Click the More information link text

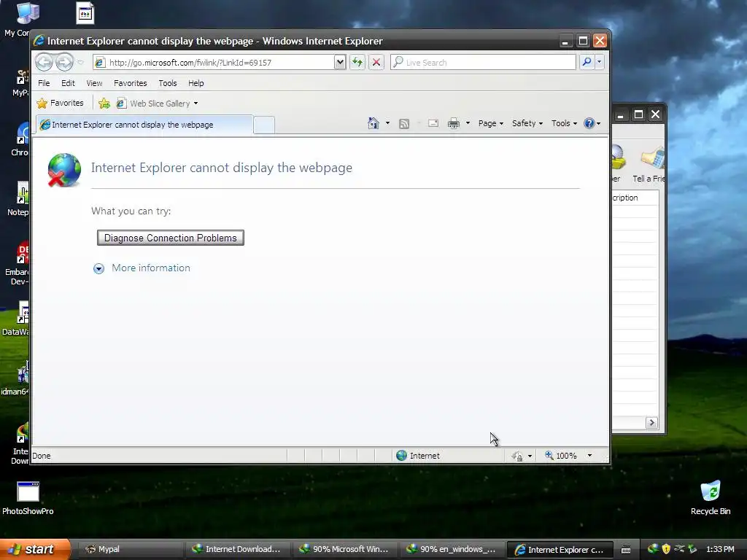pyautogui.click(x=151, y=268)
